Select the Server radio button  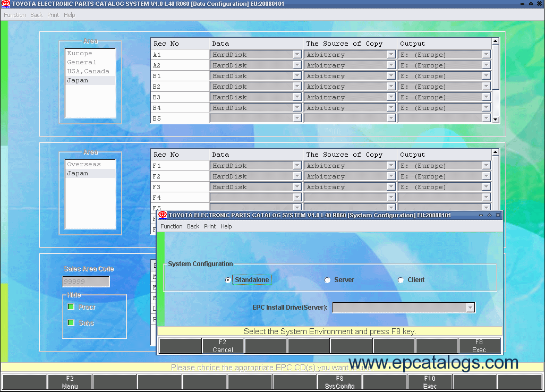click(327, 280)
